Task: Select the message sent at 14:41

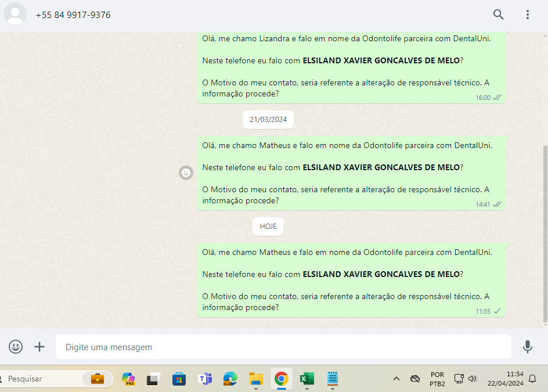Action: (351, 173)
